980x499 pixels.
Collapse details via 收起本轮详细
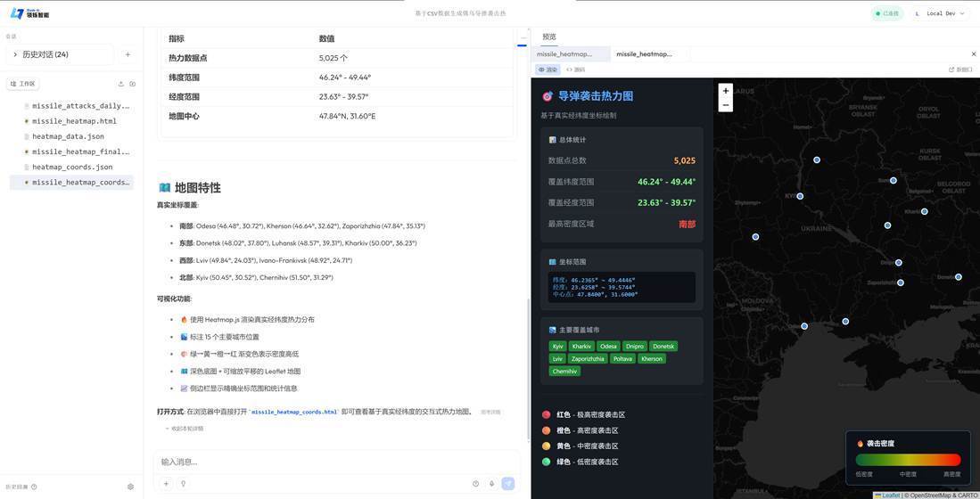(x=185, y=429)
